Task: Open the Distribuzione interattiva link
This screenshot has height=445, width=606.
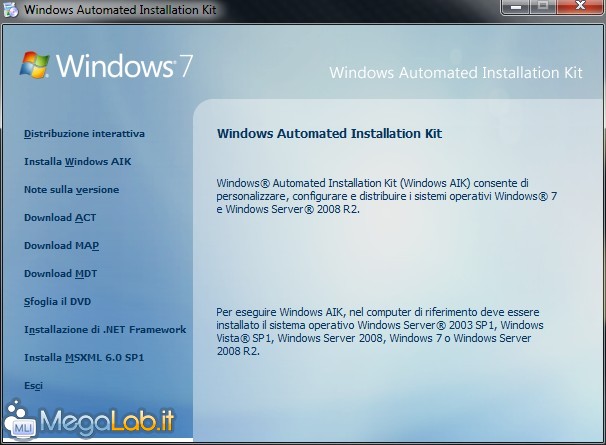Action: point(84,133)
